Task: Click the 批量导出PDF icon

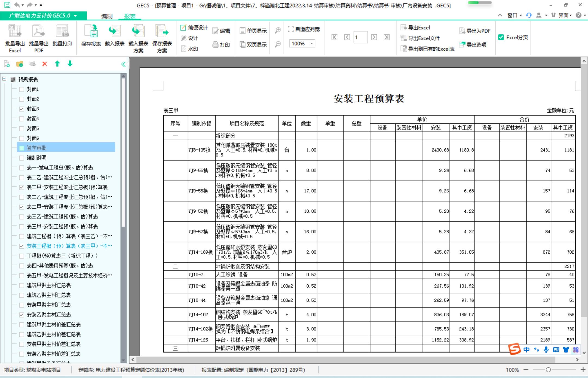Action: coord(39,31)
